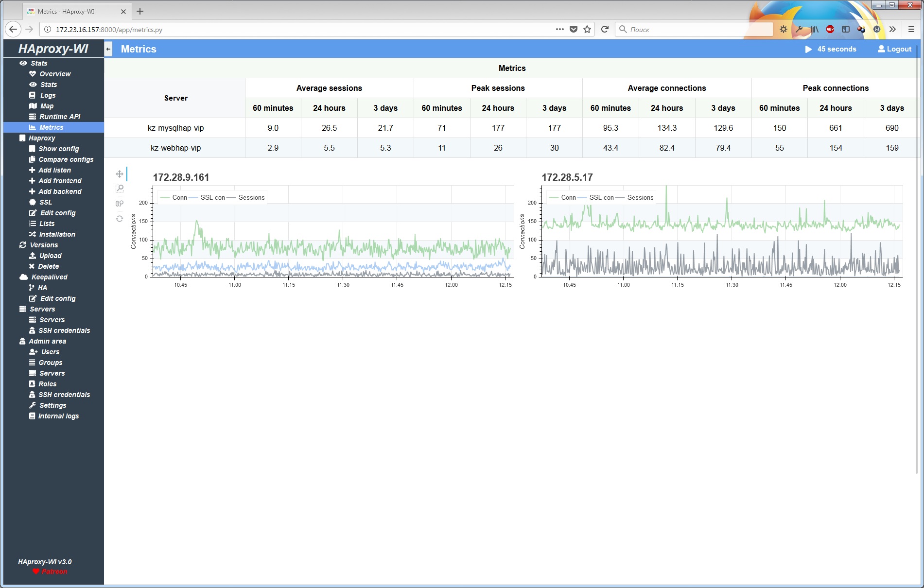924x588 pixels.
Task: Focus the browser search field
Action: tap(694, 29)
